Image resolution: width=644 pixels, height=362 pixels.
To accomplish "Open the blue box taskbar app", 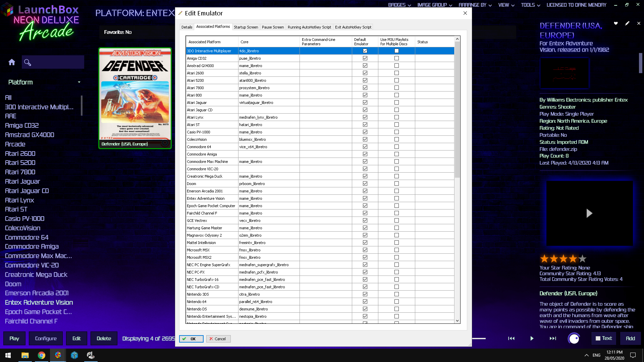I will (x=74, y=355).
